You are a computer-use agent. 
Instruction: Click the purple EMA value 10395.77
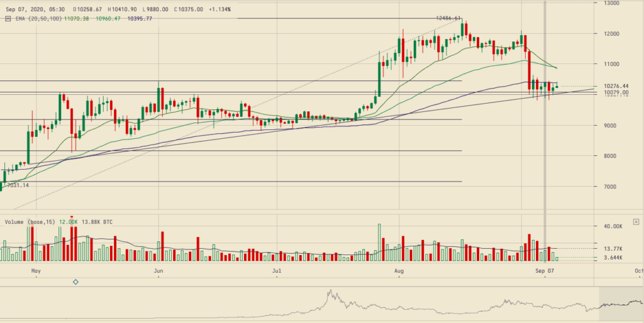coord(140,19)
